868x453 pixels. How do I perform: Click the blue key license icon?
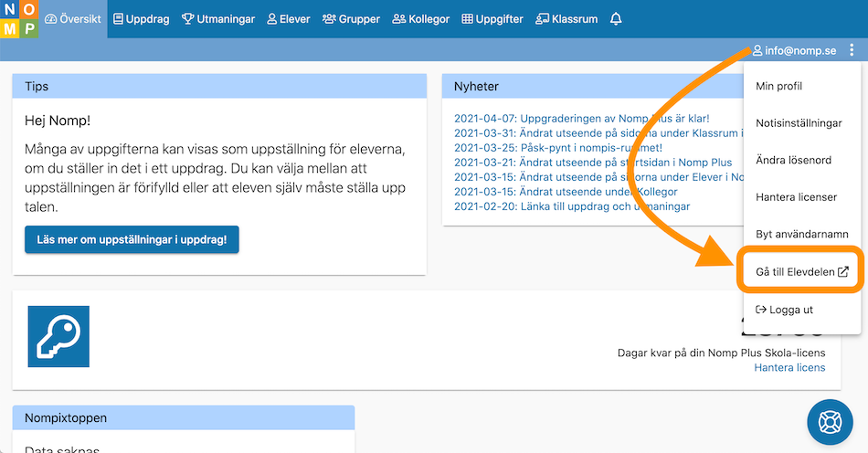(x=58, y=336)
